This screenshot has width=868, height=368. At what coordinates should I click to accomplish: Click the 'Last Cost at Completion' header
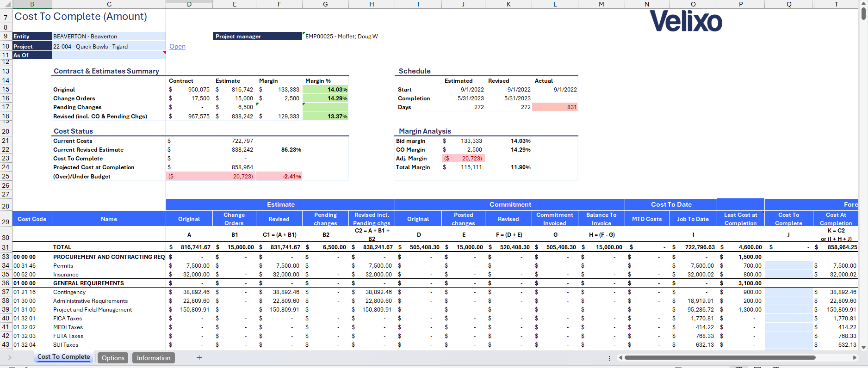pyautogui.click(x=740, y=219)
